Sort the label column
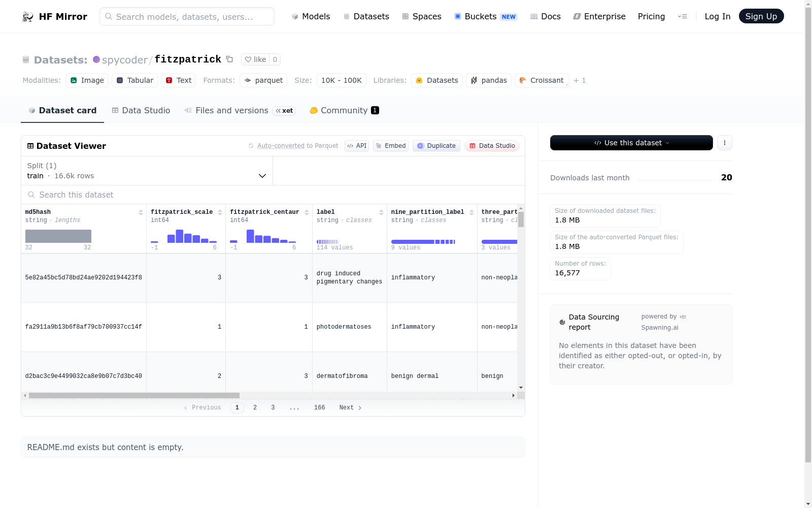This screenshot has height=508, width=812. coord(381,212)
